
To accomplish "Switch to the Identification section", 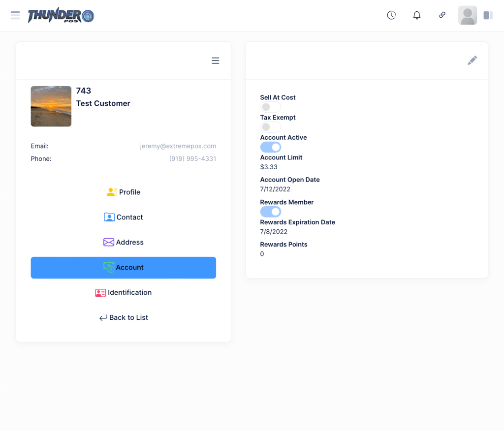I will [x=124, y=292].
